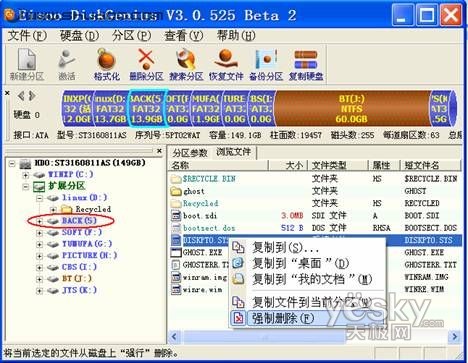Screen dimensions: 468x363
Task: Expand the PICTURE (H:) tree node
Action: click(39, 256)
